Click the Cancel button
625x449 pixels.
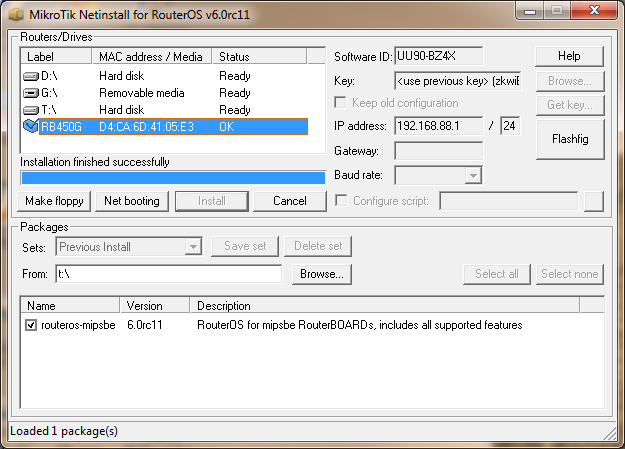290,201
